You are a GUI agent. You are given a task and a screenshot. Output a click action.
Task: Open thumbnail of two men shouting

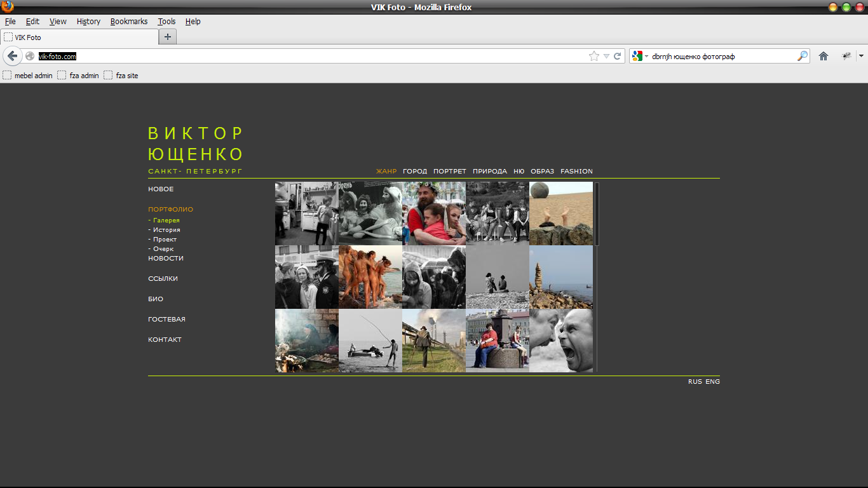coord(561,341)
